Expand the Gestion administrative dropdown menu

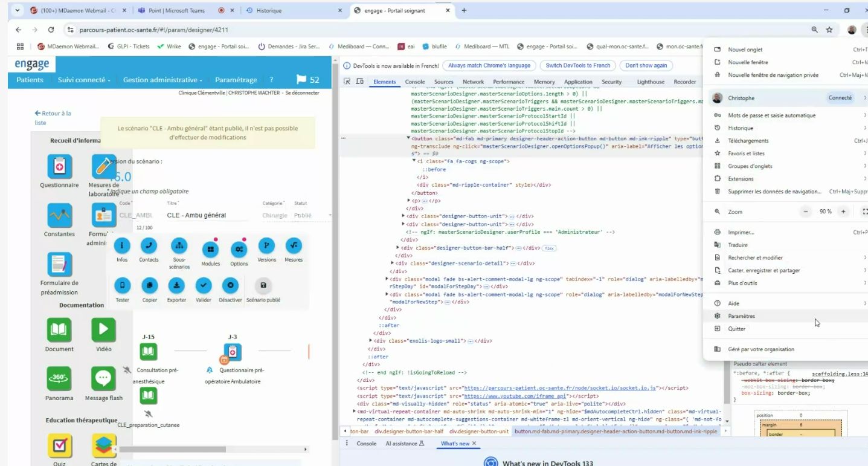click(x=162, y=80)
